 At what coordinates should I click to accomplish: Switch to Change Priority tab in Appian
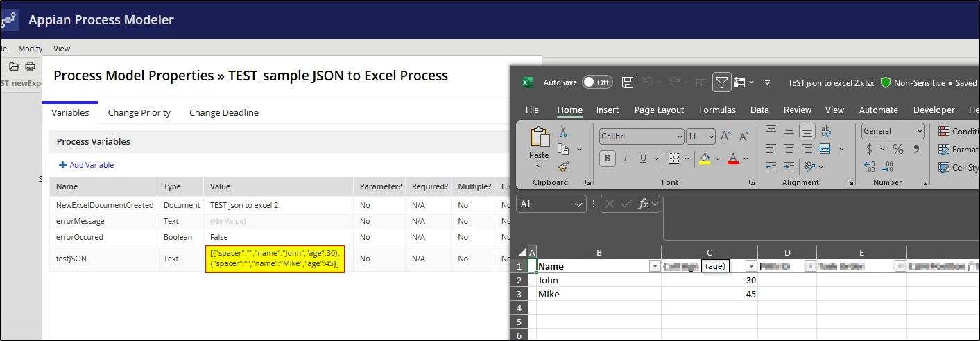click(139, 112)
